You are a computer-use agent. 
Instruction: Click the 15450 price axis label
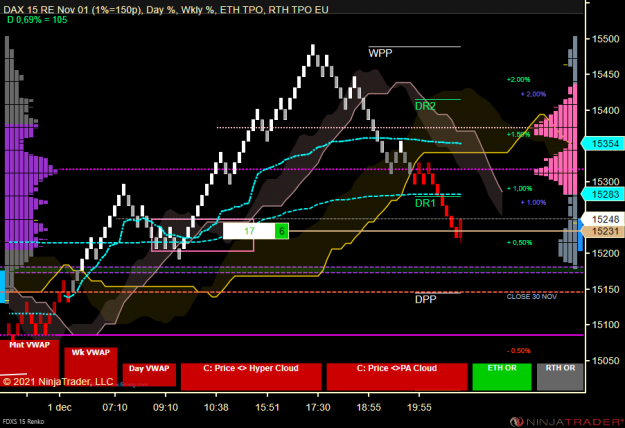click(605, 75)
